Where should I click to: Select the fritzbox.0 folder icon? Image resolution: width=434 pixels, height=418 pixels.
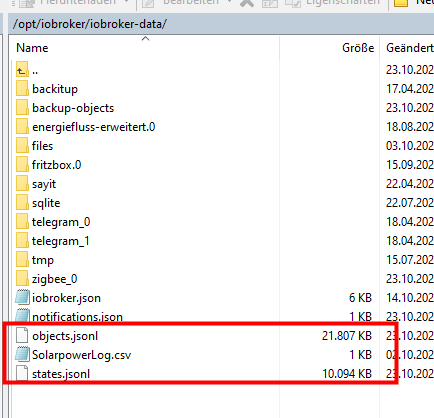[22, 165]
